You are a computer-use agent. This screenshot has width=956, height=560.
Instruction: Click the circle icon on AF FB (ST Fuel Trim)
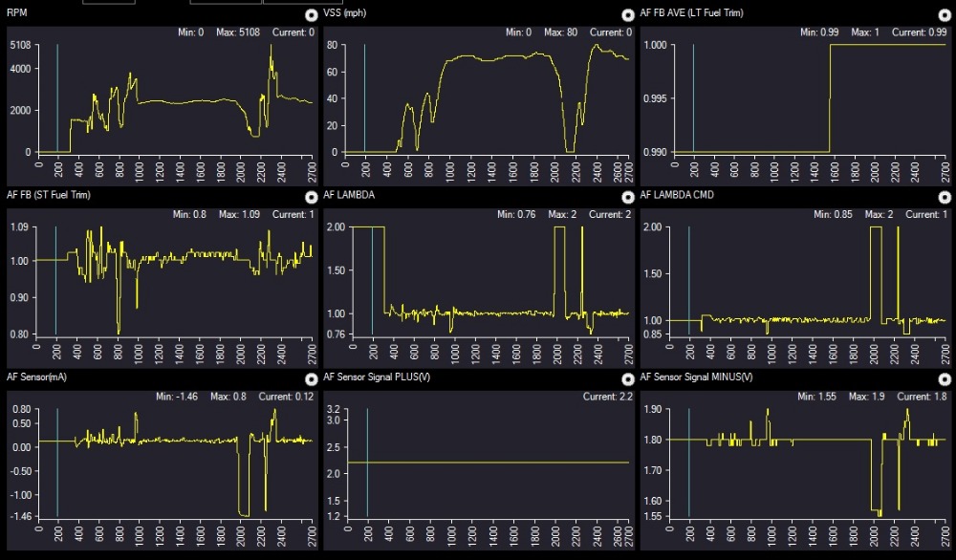311,197
